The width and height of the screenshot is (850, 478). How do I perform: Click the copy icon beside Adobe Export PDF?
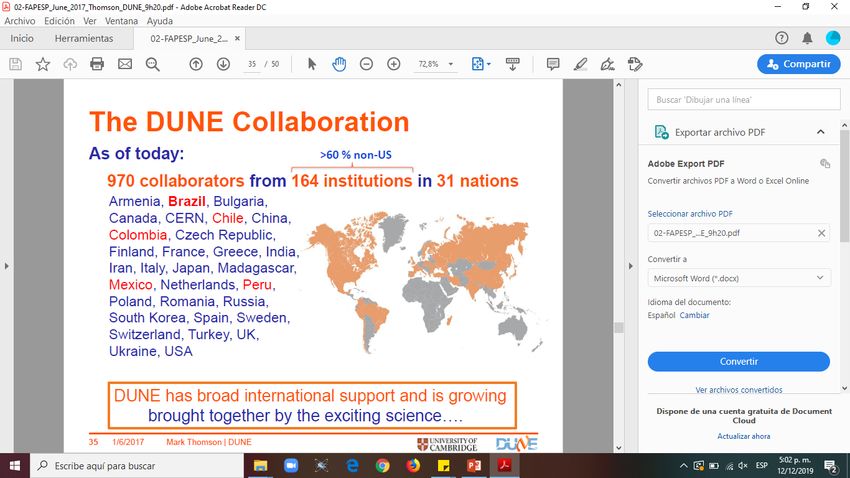click(825, 164)
